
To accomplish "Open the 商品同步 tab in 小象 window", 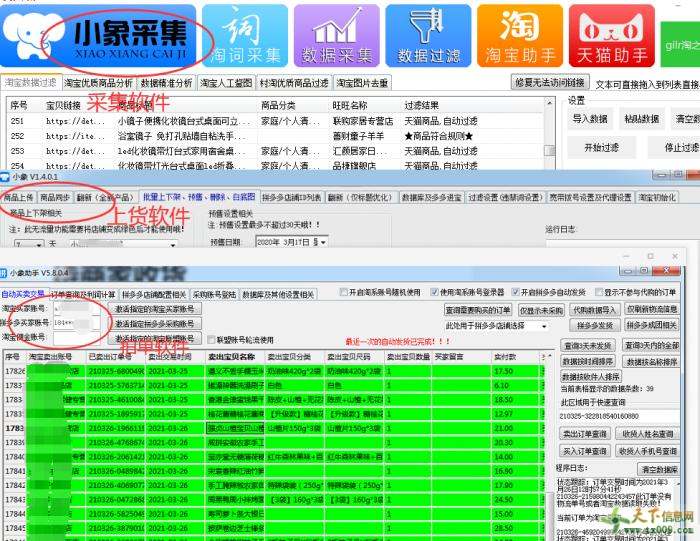I will point(54,197).
